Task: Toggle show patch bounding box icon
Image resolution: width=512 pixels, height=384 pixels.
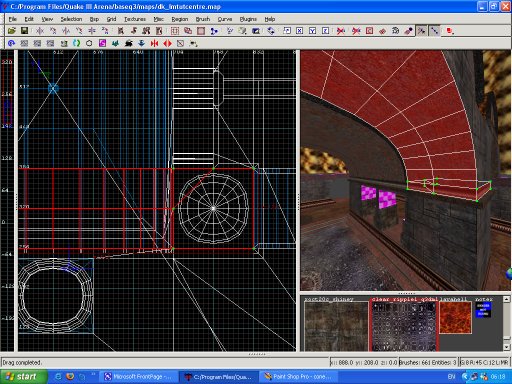Action: coord(369,31)
